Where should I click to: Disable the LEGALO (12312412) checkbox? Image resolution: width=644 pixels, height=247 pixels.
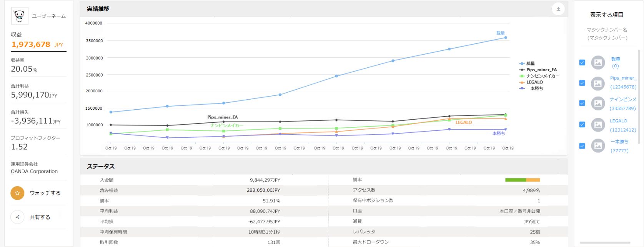coord(582,125)
